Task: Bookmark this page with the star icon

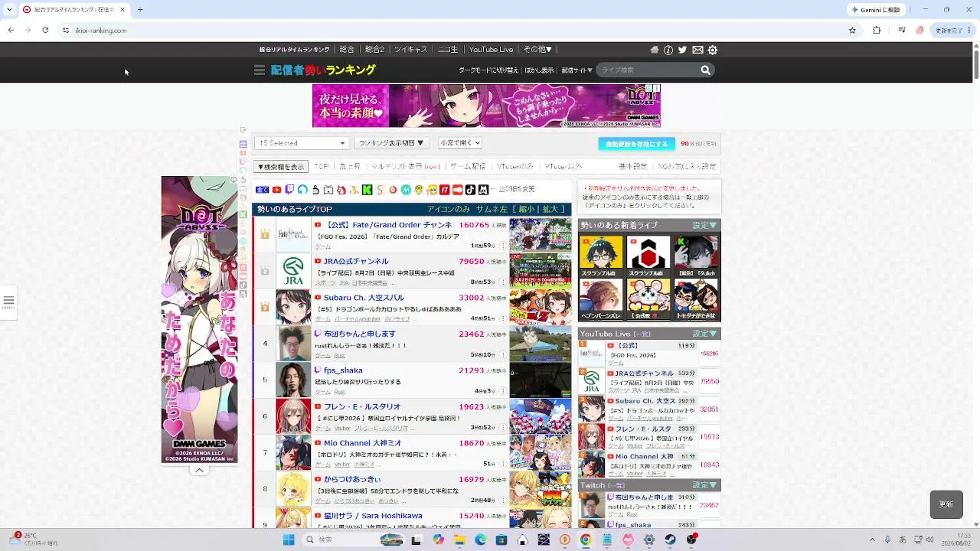Action: point(852,31)
